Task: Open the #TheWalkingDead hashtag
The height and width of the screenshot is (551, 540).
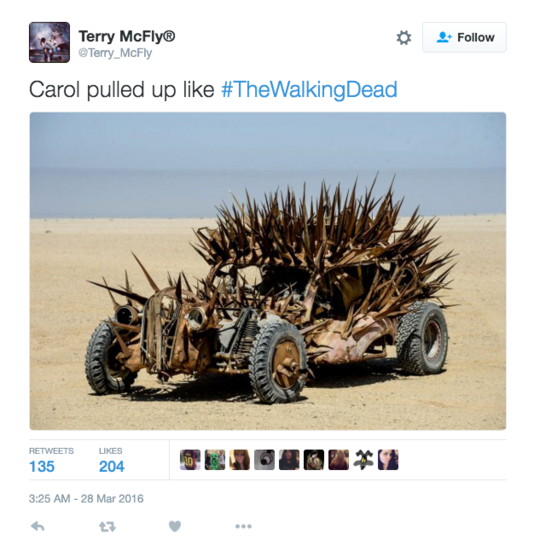Action: pyautogui.click(x=309, y=89)
